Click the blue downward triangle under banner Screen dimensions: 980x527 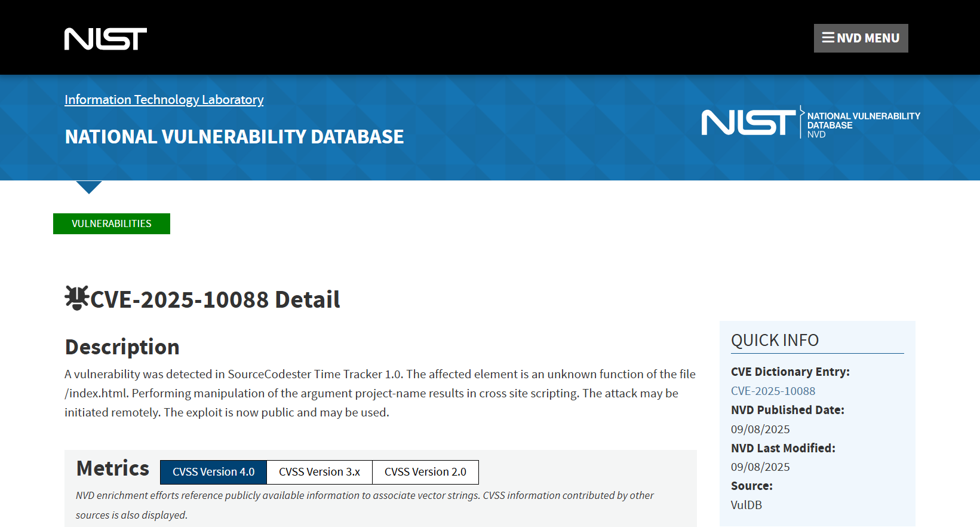click(x=89, y=187)
